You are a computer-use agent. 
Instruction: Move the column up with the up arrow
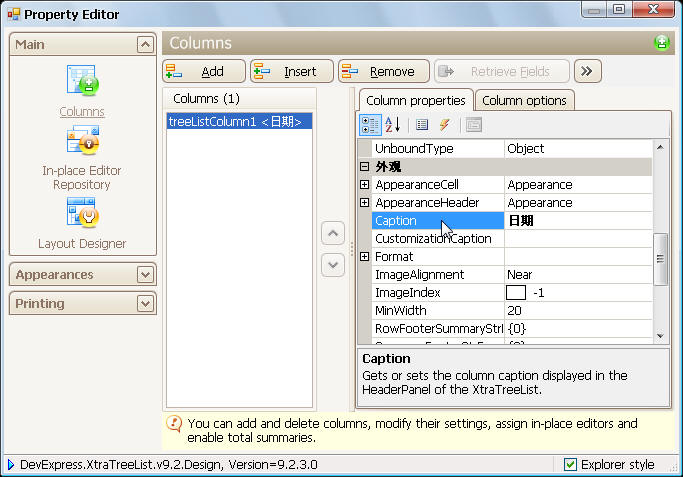[x=333, y=233]
